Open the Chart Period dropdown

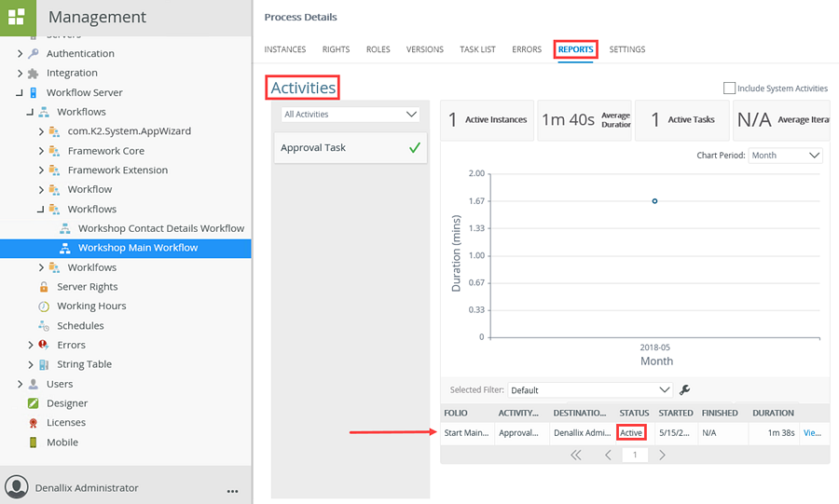pyautogui.click(x=785, y=156)
